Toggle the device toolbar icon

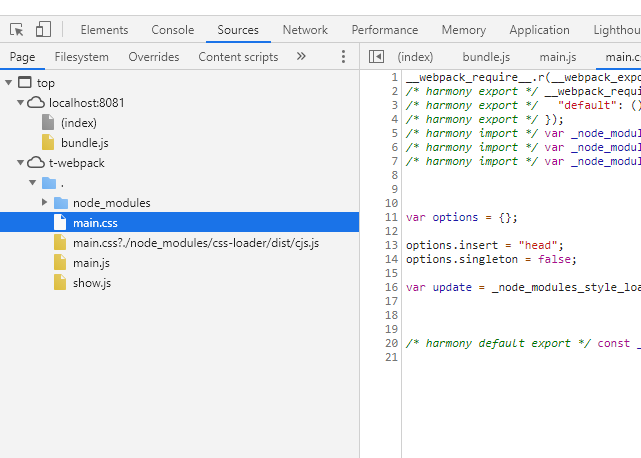[x=43, y=29]
